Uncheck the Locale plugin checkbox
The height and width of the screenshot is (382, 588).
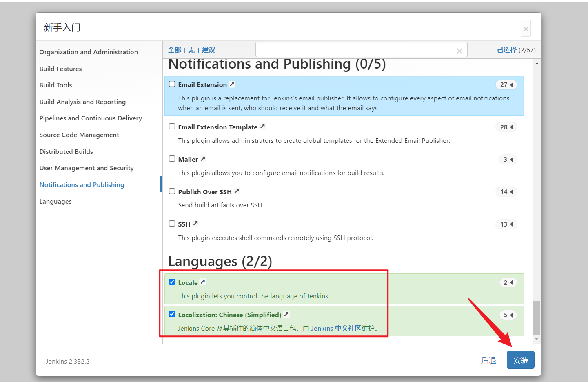172,282
